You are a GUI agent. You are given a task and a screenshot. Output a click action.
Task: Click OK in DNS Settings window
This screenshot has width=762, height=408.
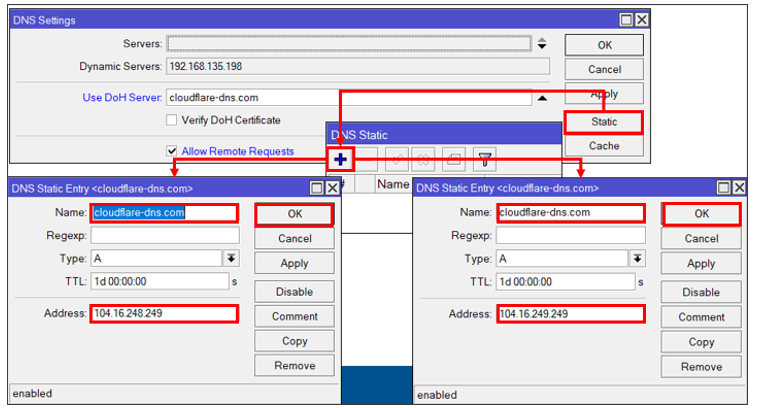pos(604,45)
